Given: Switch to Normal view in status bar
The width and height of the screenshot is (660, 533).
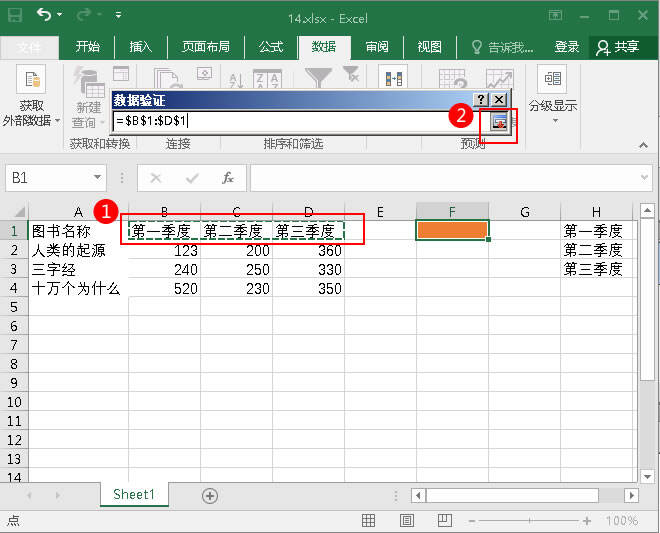Looking at the screenshot, I should coord(368,521).
